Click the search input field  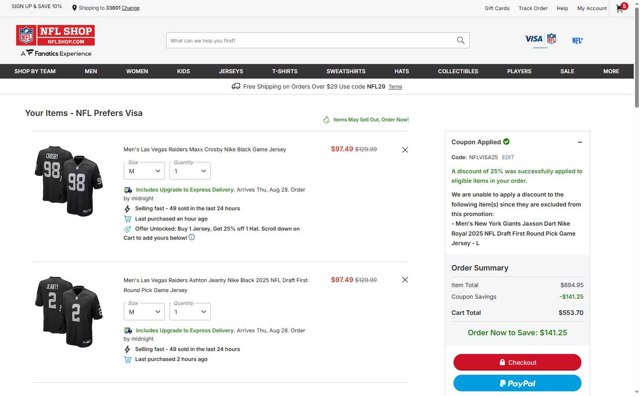tap(318, 40)
